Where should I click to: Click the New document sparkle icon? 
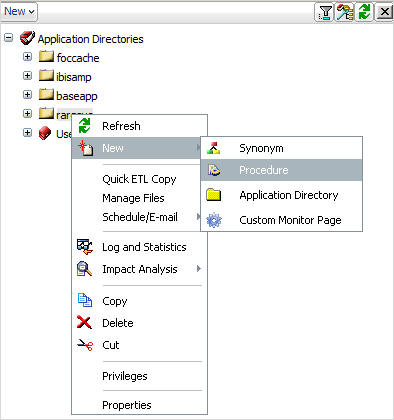[85, 148]
